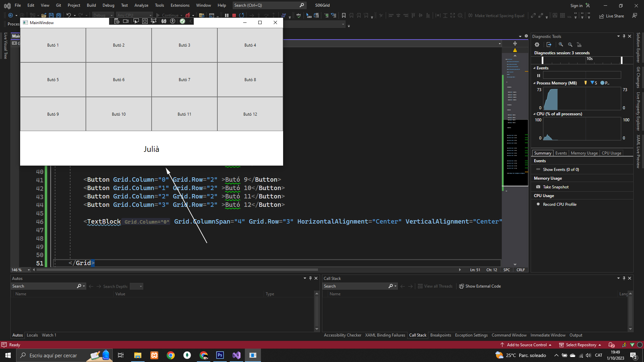Toggle Display Layout Adorners in the XAML toolbar
The height and width of the screenshot is (362, 644).
tap(145, 21)
